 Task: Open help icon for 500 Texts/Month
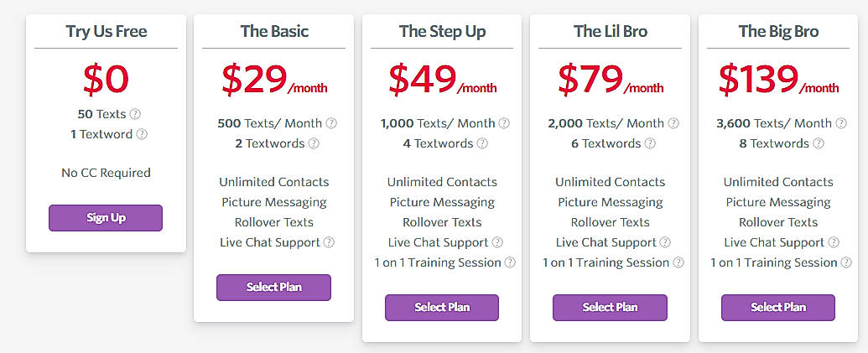331,123
